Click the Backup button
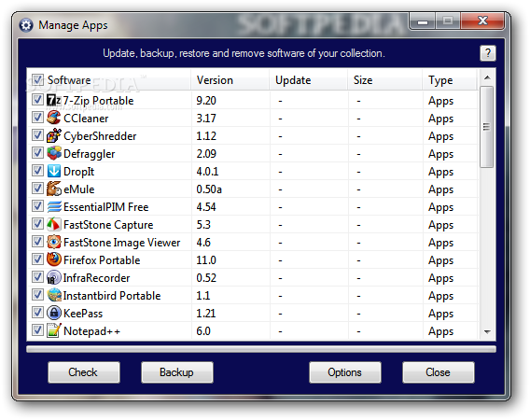This screenshot has width=530, height=420. (176, 372)
